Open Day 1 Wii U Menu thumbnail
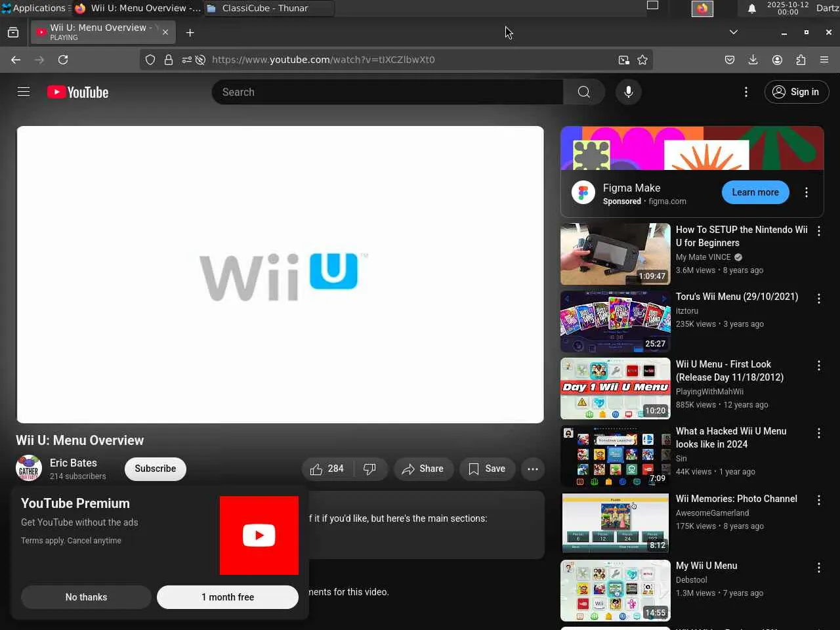Image resolution: width=840 pixels, height=630 pixels. [616, 388]
